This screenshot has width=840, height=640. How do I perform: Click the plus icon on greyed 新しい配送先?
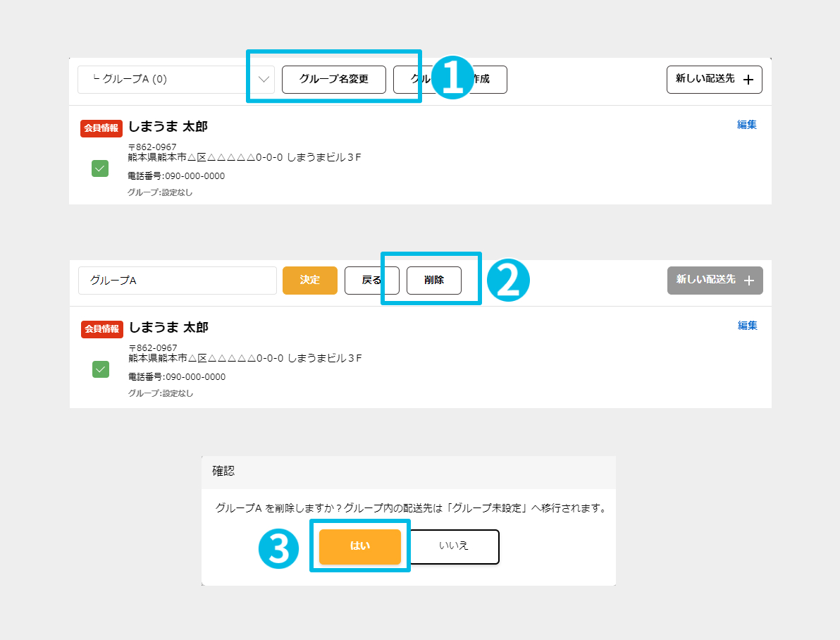point(749,281)
